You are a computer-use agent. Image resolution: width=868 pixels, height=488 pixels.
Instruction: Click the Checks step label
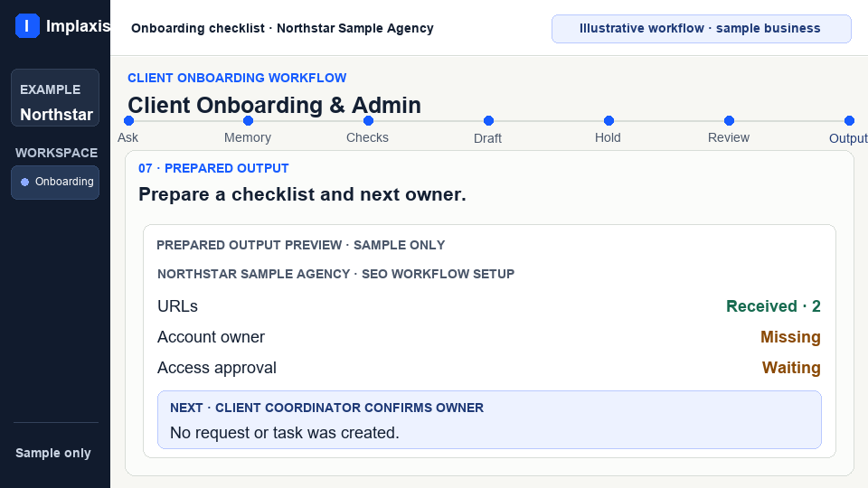(x=368, y=137)
